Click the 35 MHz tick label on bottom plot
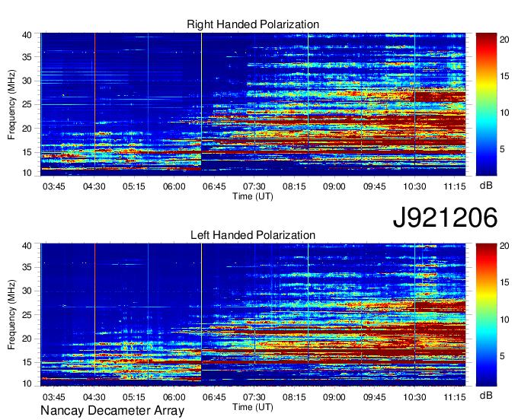518x420 pixels. pos(27,267)
